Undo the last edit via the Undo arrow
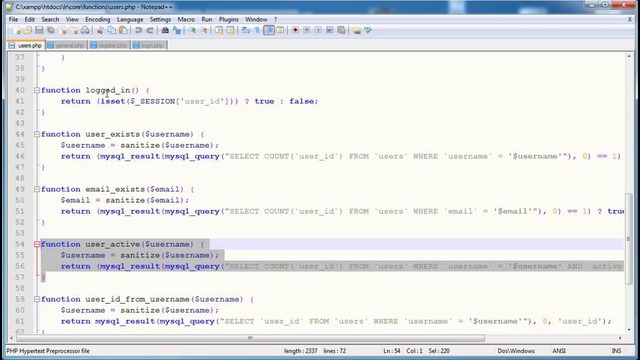 click(138, 31)
